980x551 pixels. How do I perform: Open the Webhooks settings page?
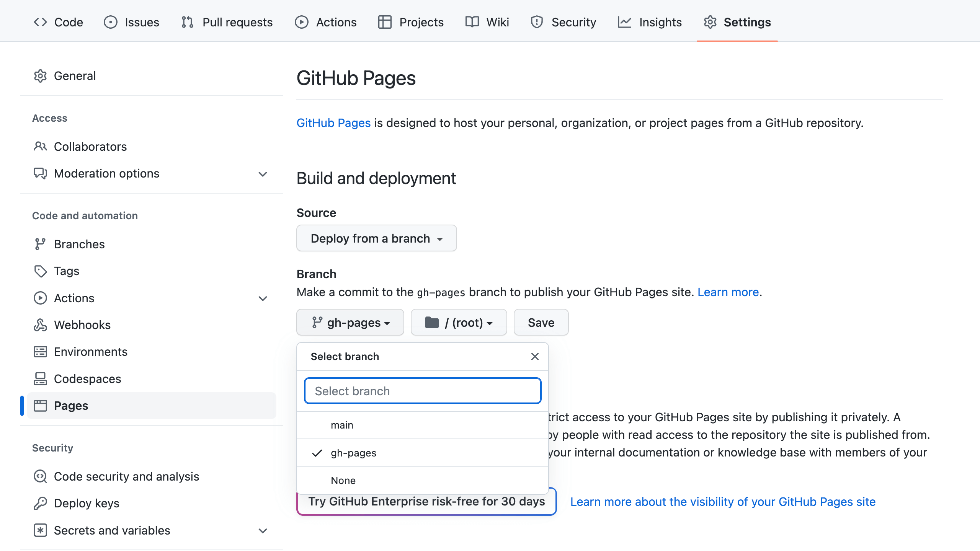[x=82, y=325]
